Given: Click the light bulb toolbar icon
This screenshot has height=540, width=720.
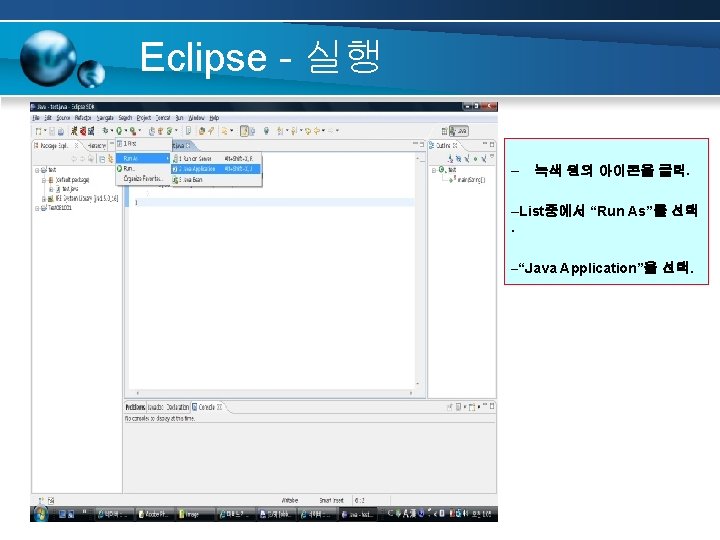Looking at the screenshot, I should [x=266, y=131].
